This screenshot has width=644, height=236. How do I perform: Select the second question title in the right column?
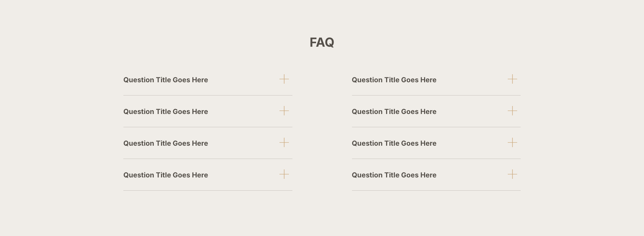point(394,112)
